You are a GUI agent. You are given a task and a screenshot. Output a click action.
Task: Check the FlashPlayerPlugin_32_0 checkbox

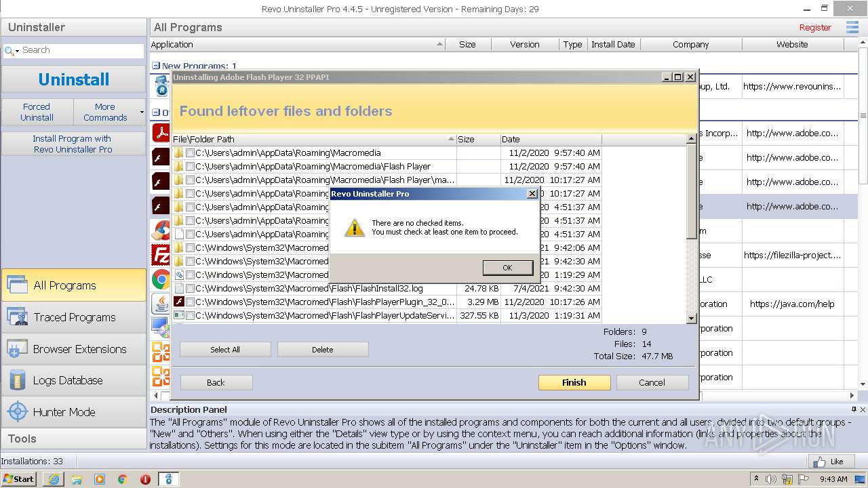[x=191, y=302]
